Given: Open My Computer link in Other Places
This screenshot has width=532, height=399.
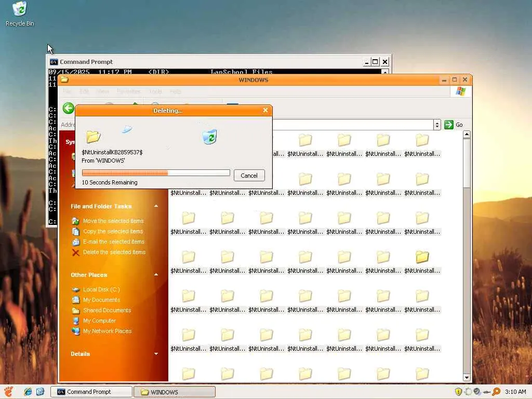Looking at the screenshot, I should point(99,321).
